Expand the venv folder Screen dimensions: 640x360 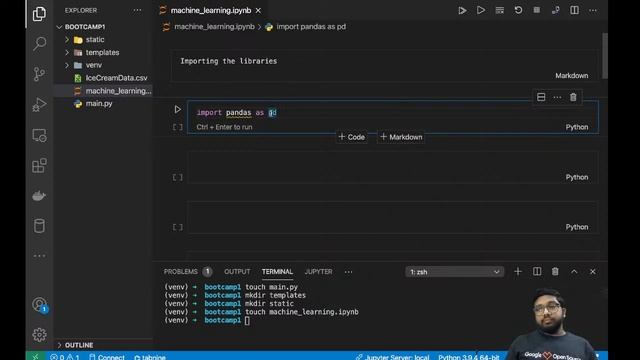pyautogui.click(x=67, y=65)
